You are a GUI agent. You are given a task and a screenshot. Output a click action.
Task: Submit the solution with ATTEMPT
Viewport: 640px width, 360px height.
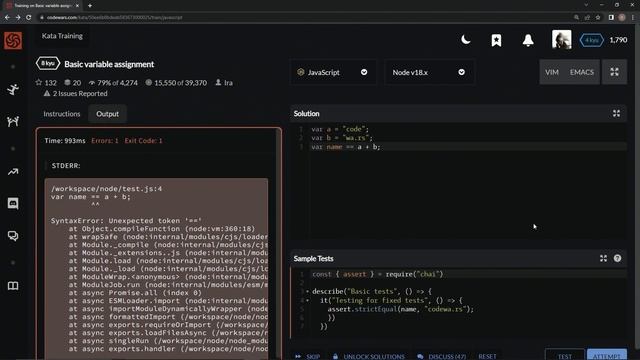pyautogui.click(x=607, y=356)
